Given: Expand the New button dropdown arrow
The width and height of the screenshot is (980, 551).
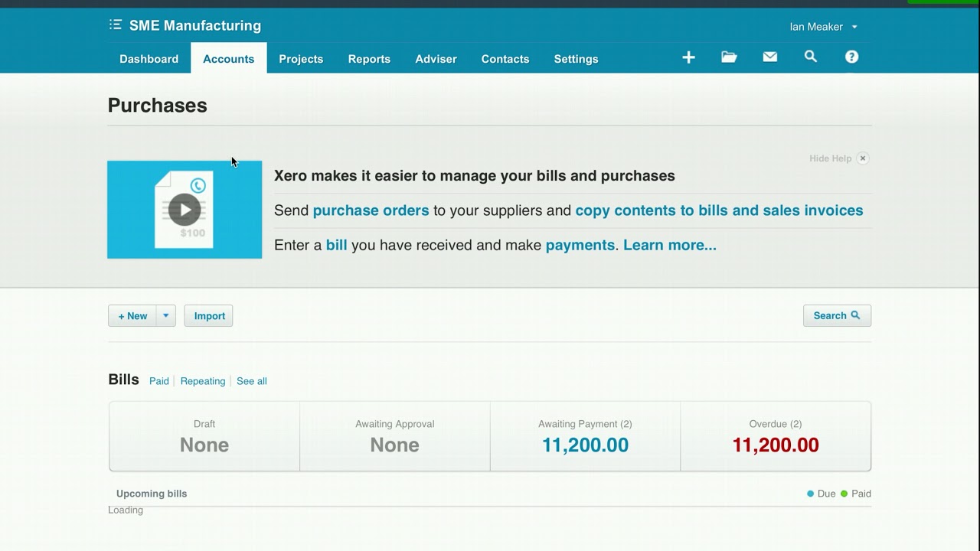Looking at the screenshot, I should [166, 315].
